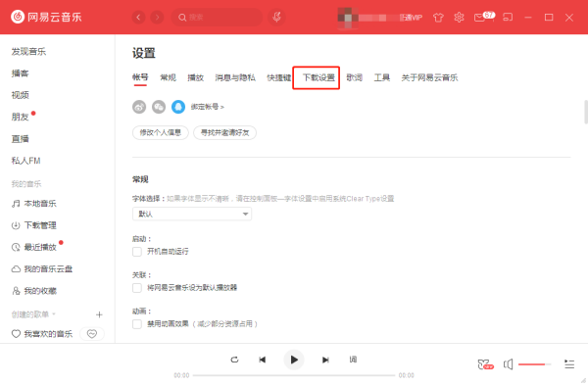Open 视频 in sidebar
This screenshot has width=588, height=385.
click(20, 95)
